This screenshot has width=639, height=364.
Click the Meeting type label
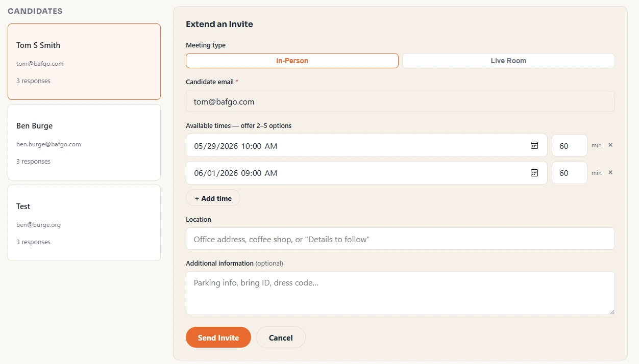coord(206,45)
